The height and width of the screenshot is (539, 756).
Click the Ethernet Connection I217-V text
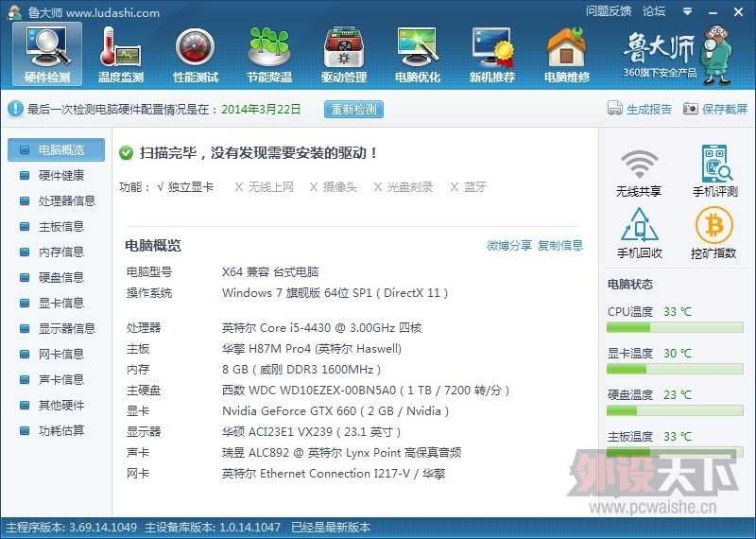334,473
